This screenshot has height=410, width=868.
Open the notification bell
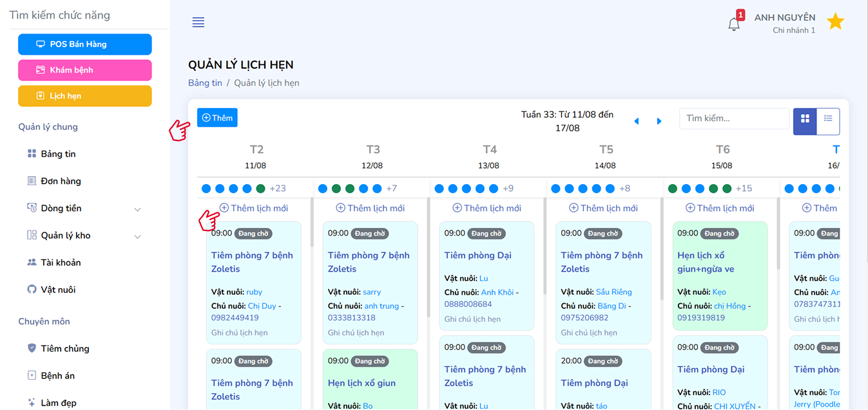coord(733,24)
